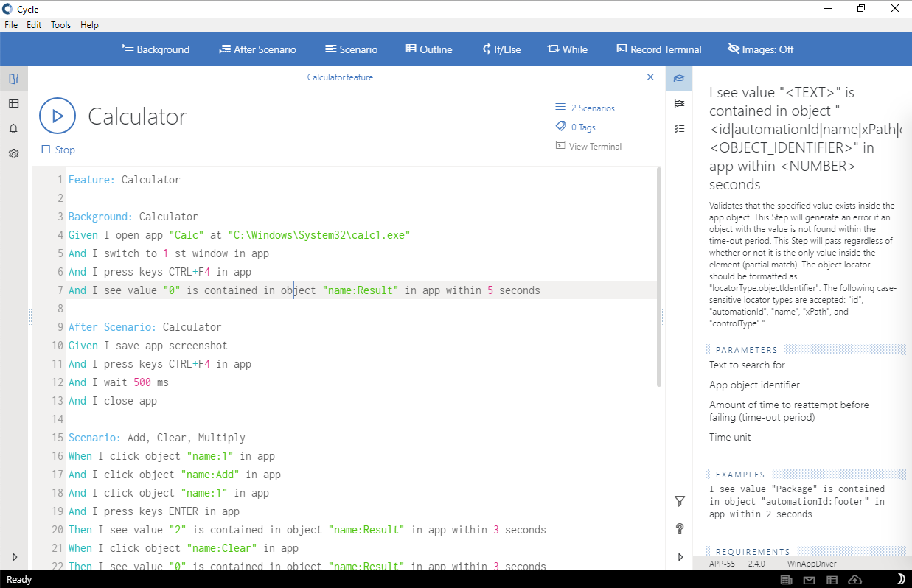Insert an If/Else block

501,49
